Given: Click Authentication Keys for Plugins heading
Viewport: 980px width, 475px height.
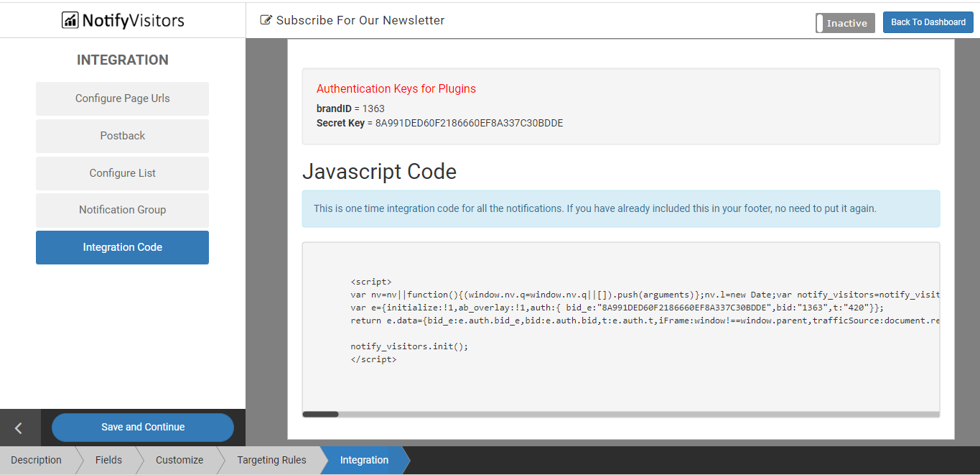Looking at the screenshot, I should 396,89.
